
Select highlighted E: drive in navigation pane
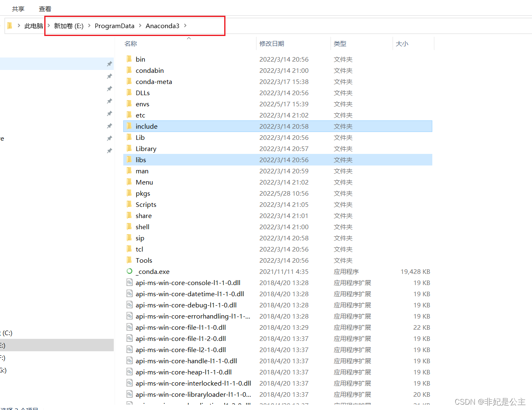[57, 345]
